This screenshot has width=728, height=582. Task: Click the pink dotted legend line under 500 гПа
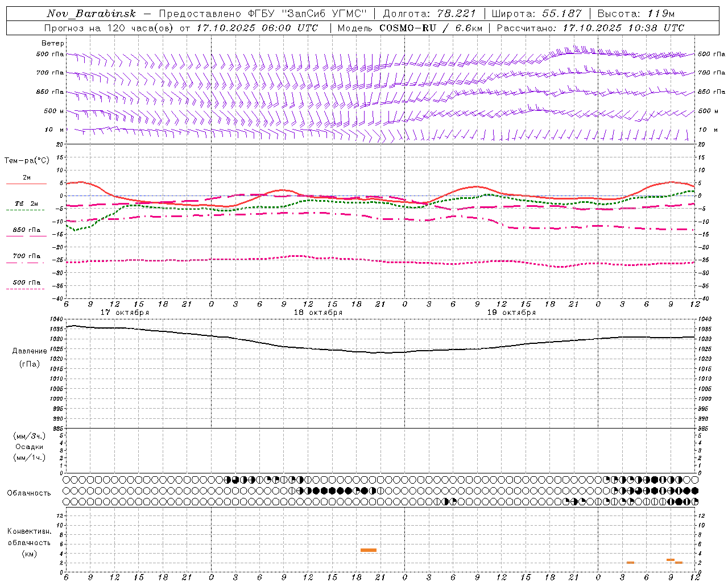[25, 289]
